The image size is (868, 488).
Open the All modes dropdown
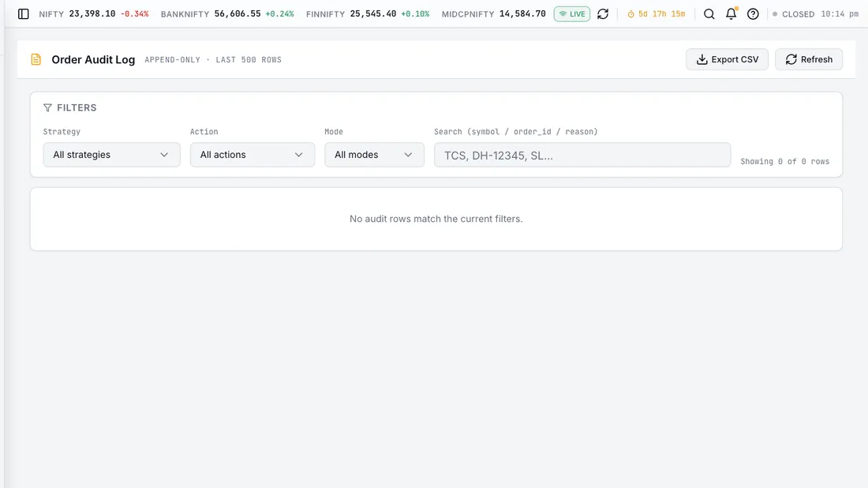tap(374, 155)
